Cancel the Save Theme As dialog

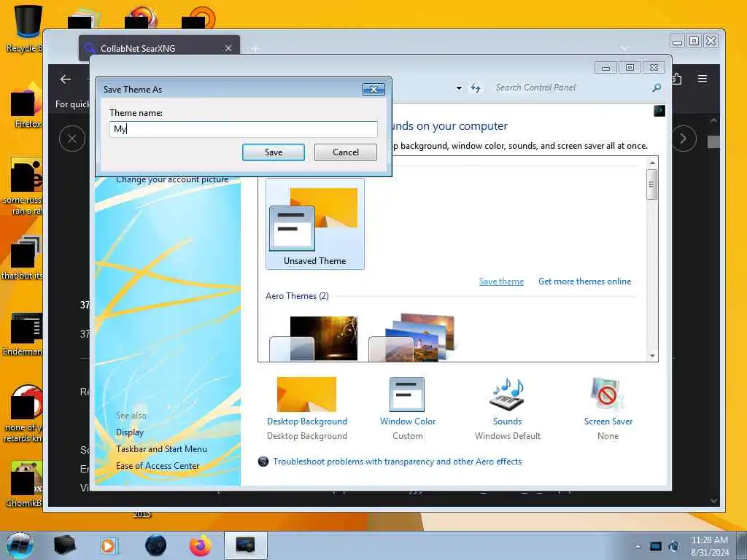coord(345,152)
